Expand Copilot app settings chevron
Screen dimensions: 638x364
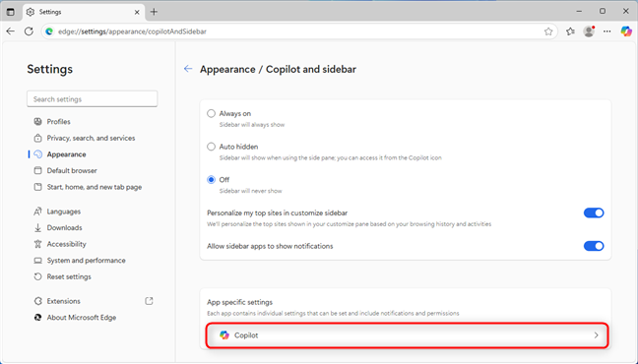(596, 335)
